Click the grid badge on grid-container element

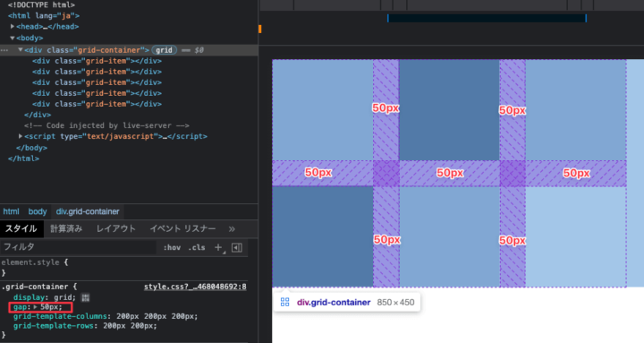165,50
